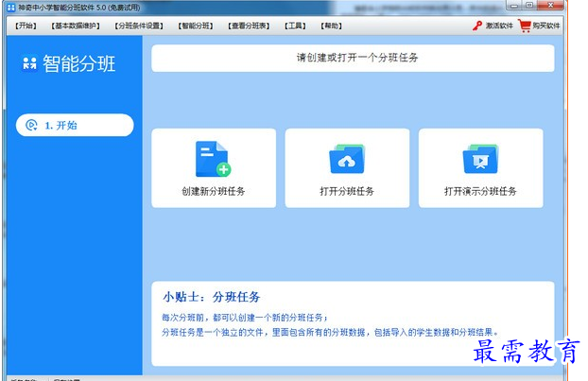
Task: Click the app icon in title bar
Action: click(11, 8)
